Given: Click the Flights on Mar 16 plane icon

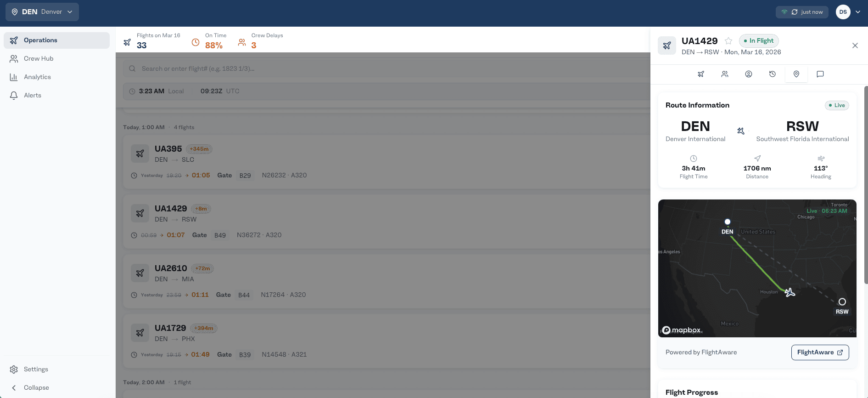Looking at the screenshot, I should (x=127, y=42).
